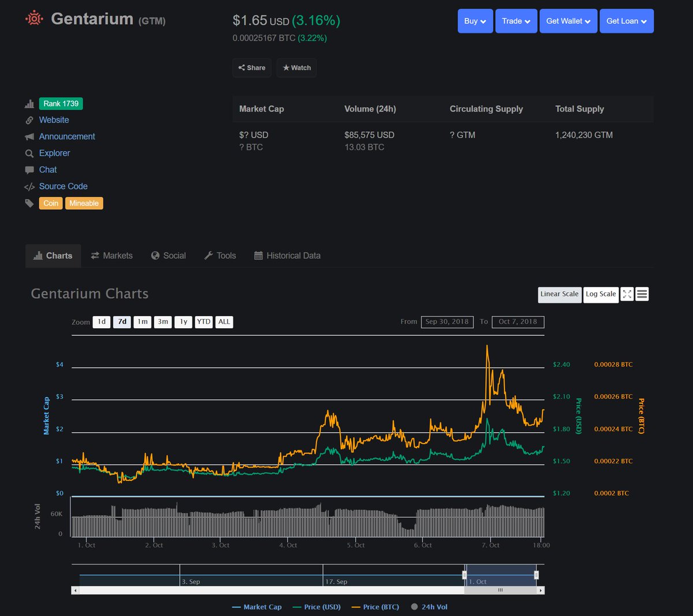The height and width of the screenshot is (616, 693).
Task: Set zoom to 1d
Action: pyautogui.click(x=102, y=322)
